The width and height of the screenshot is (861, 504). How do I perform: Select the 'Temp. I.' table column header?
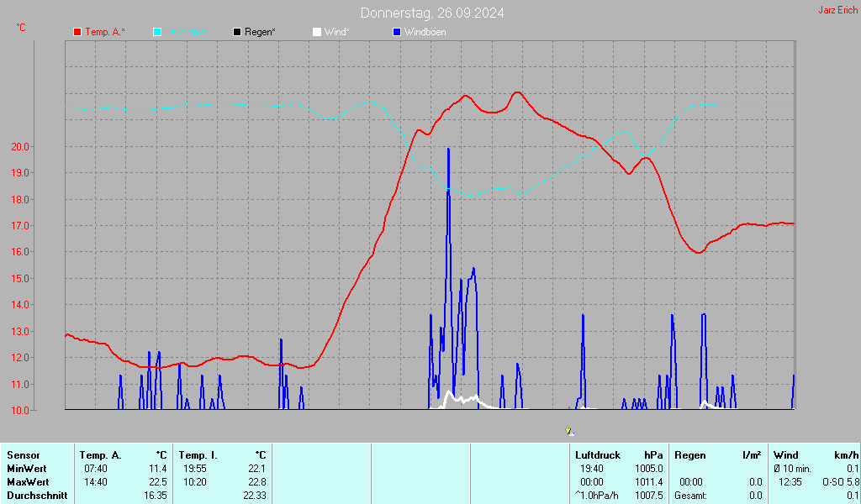(x=198, y=455)
